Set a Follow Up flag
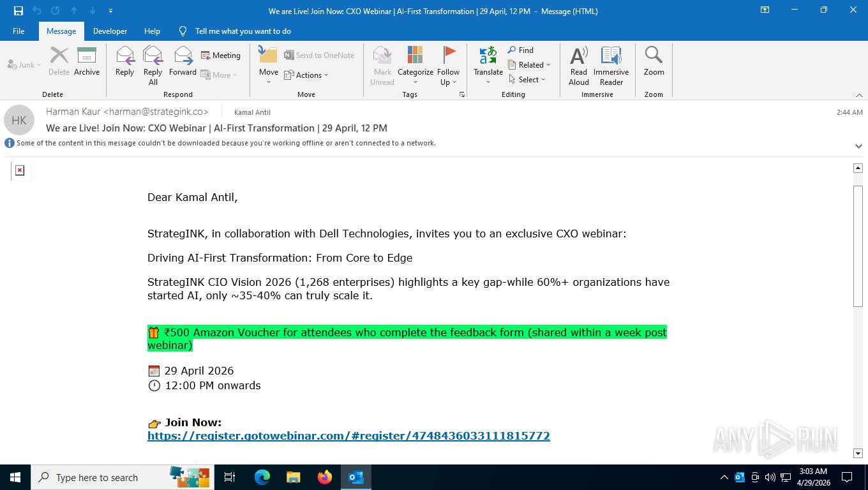868x490 pixels. (x=449, y=65)
